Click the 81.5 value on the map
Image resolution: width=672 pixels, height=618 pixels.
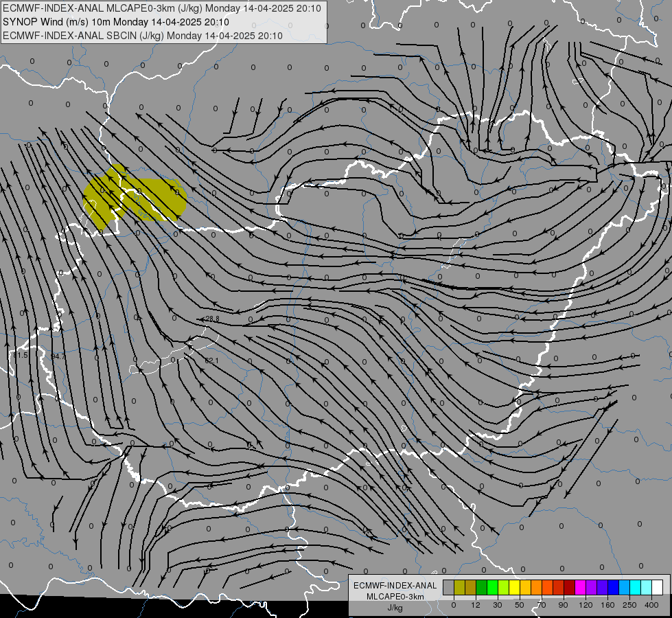click(x=20, y=355)
